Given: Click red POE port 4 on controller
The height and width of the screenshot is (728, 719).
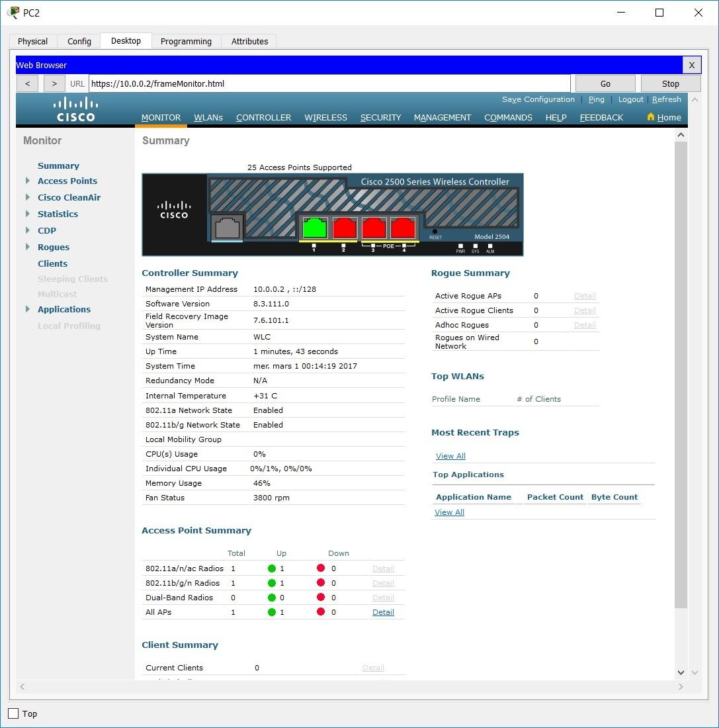Looking at the screenshot, I should pyautogui.click(x=403, y=228).
